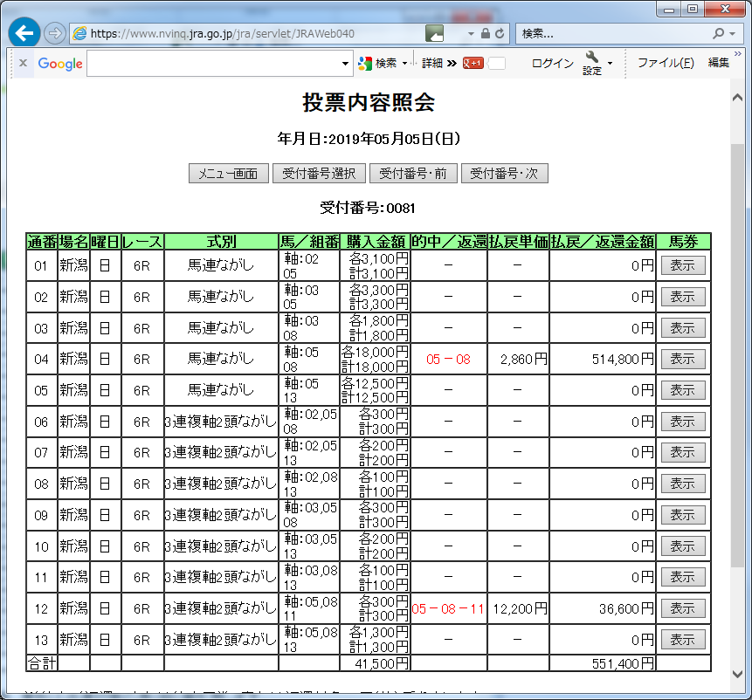Click the browser forward arrow button
This screenshot has height=700, width=752.
click(55, 33)
